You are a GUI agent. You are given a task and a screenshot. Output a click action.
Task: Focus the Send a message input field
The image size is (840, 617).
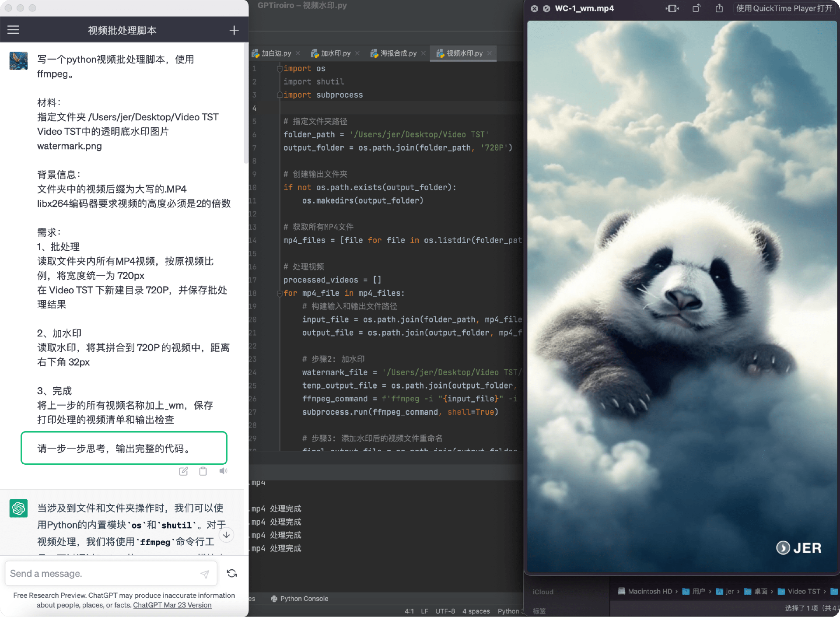[x=111, y=573]
